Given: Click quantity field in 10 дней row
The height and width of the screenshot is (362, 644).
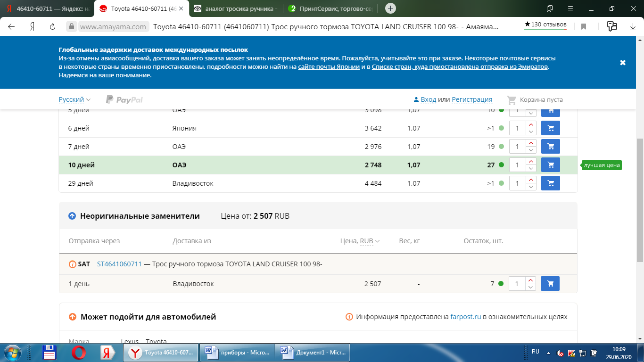Looking at the screenshot, I should (x=517, y=165).
